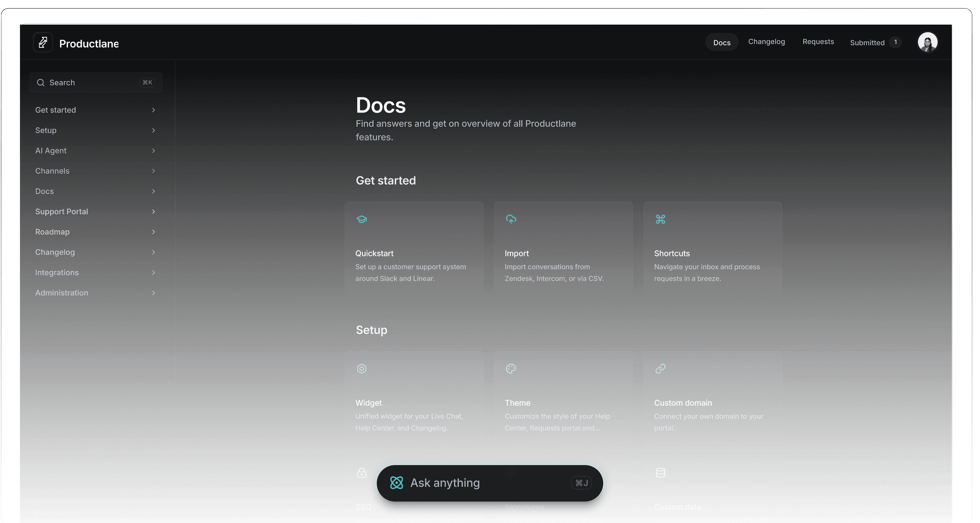Open the Requests tab
The width and height of the screenshot is (980, 523).
(x=818, y=42)
